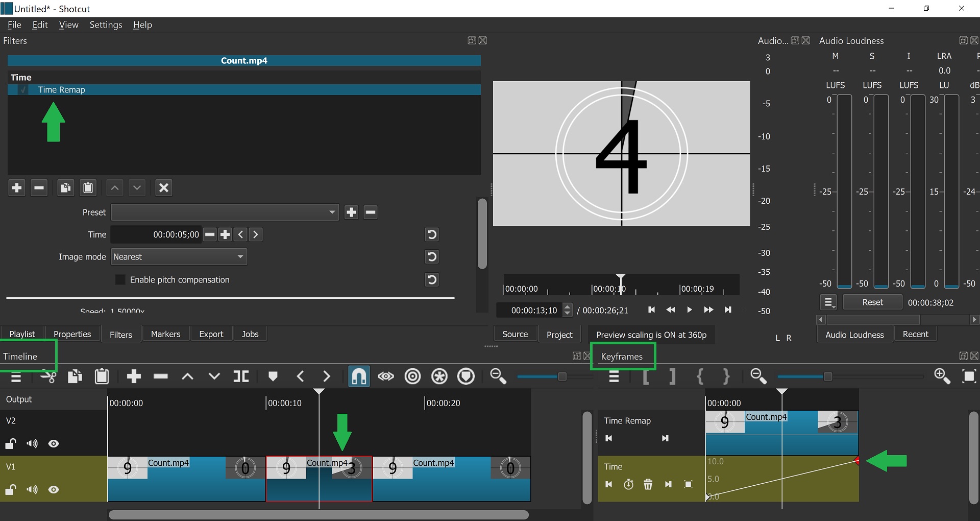Switch to the Export tab
Viewport: 980px width, 521px height.
coord(211,334)
